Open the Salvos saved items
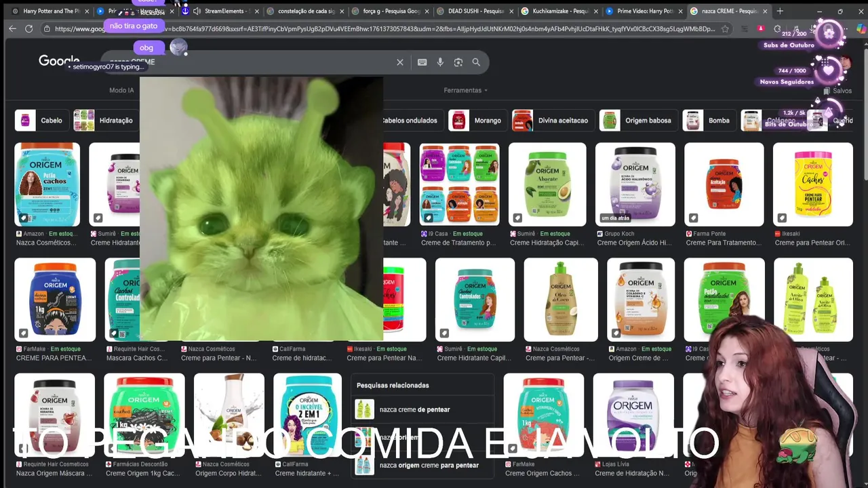 837,91
